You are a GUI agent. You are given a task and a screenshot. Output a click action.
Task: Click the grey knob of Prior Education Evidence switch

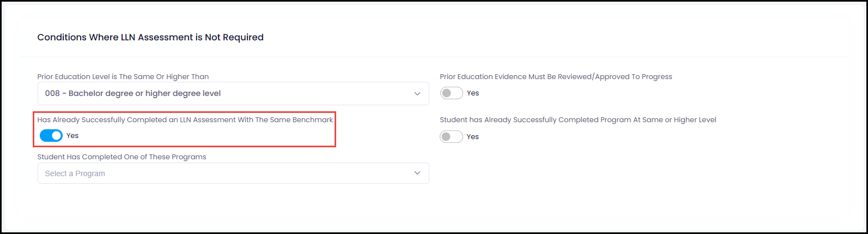[446, 93]
